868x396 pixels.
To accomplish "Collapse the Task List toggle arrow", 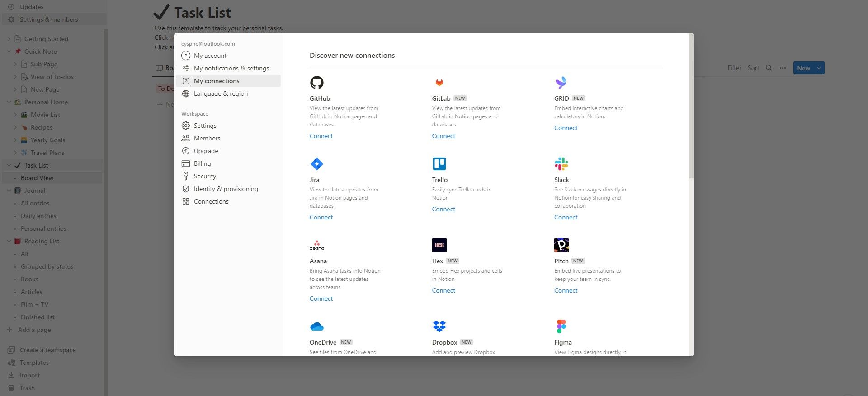I will click(x=9, y=165).
